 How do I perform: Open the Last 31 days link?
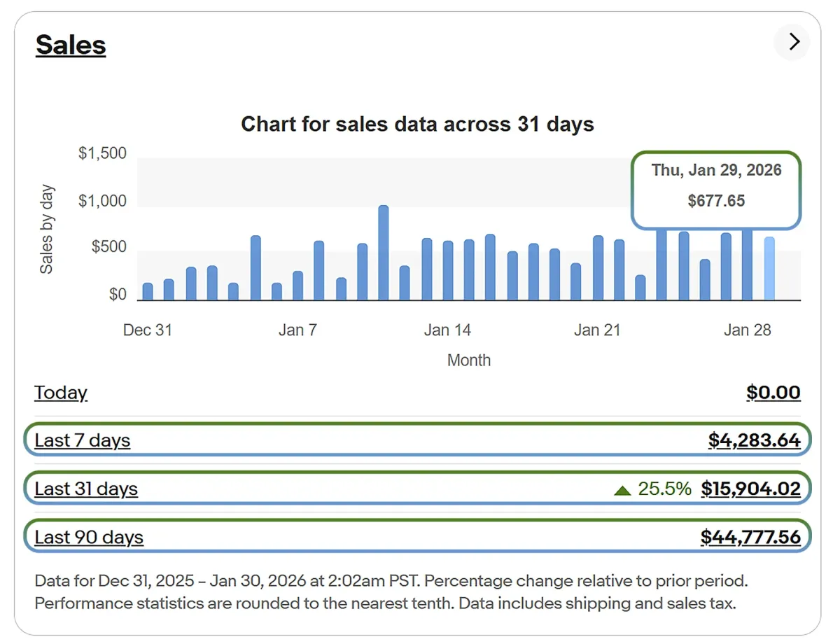click(x=86, y=489)
